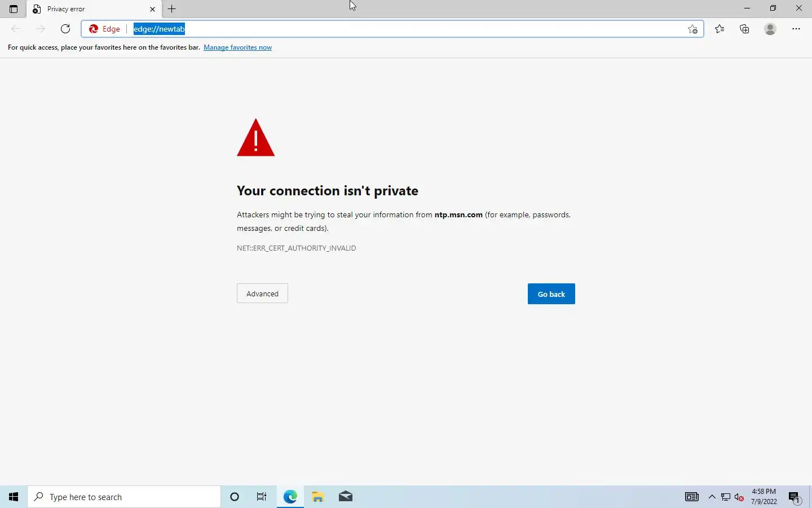Open the clock showing 4:58 PM

coord(764,497)
